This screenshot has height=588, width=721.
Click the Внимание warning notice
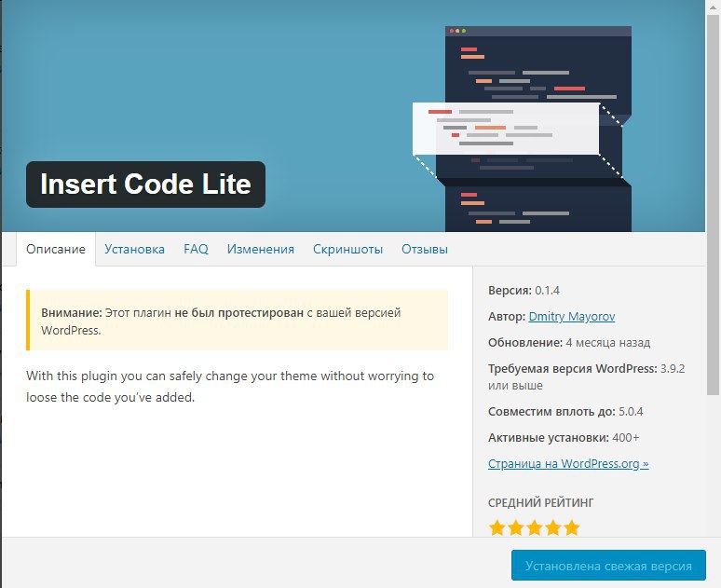(237, 321)
